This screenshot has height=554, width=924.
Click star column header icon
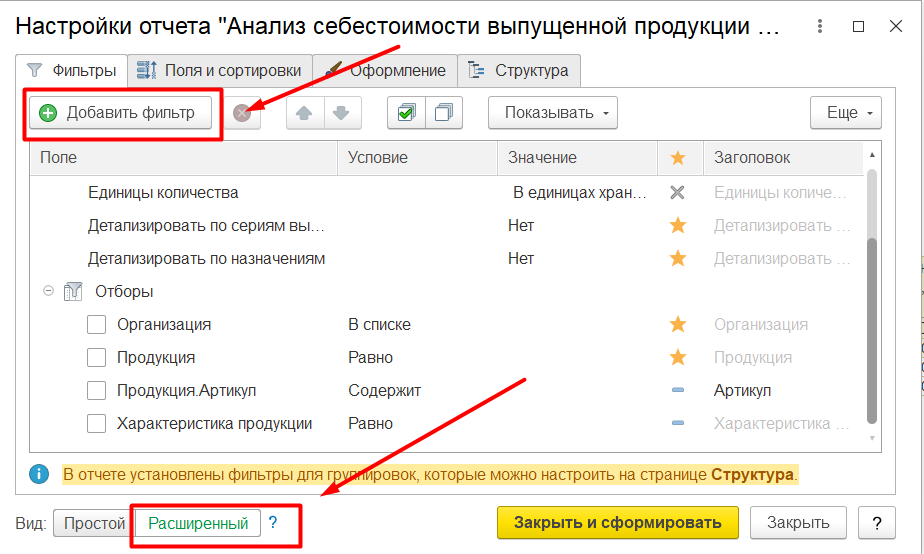point(678,157)
